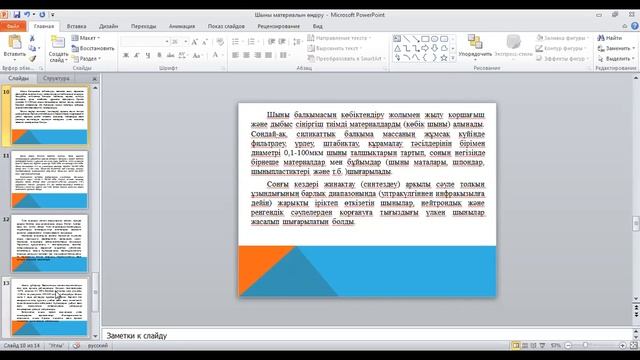This screenshot has width=640, height=360.
Task: Toggle bold (Ж) formatting
Action: tap(126, 55)
